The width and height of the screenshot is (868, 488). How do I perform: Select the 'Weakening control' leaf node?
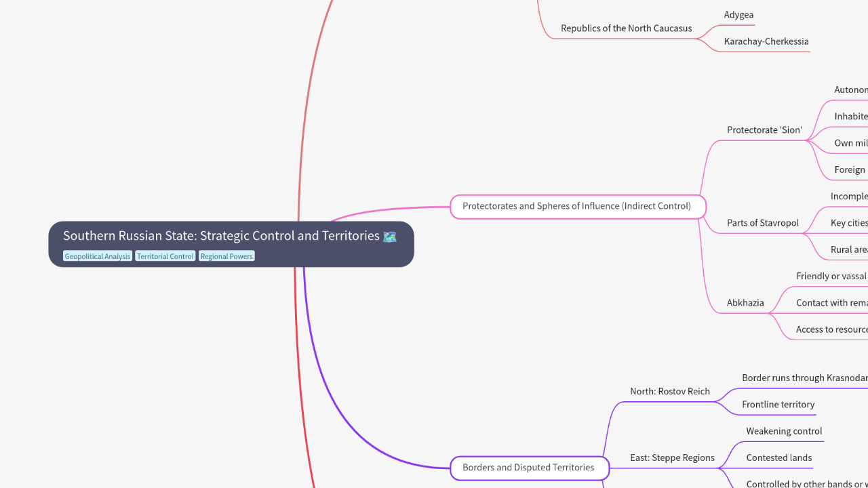click(x=784, y=431)
